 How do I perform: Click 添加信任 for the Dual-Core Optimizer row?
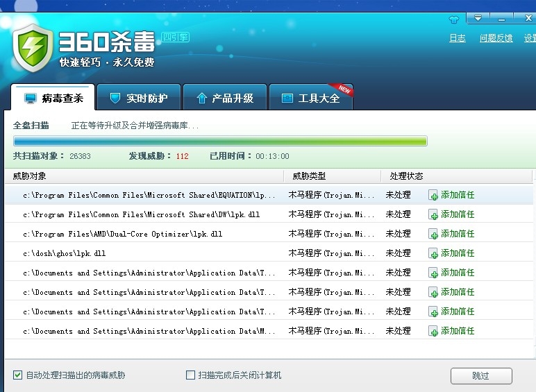(x=458, y=234)
